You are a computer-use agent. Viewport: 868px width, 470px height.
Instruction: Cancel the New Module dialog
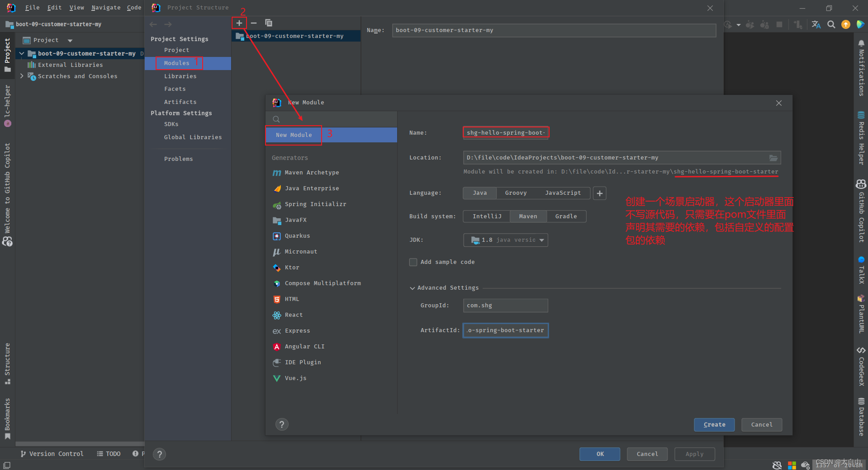(x=762, y=425)
